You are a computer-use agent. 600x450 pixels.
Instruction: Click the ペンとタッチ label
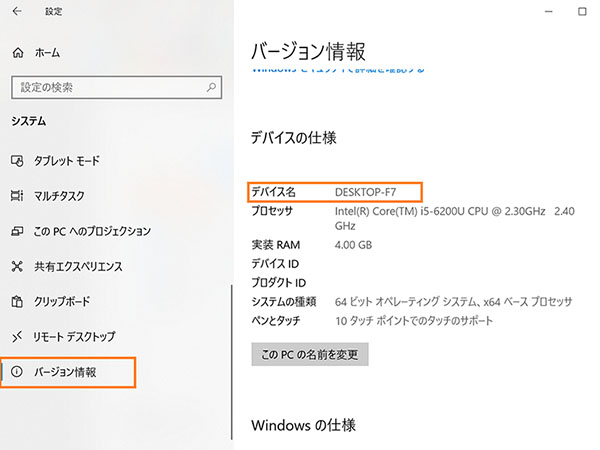[276, 320]
